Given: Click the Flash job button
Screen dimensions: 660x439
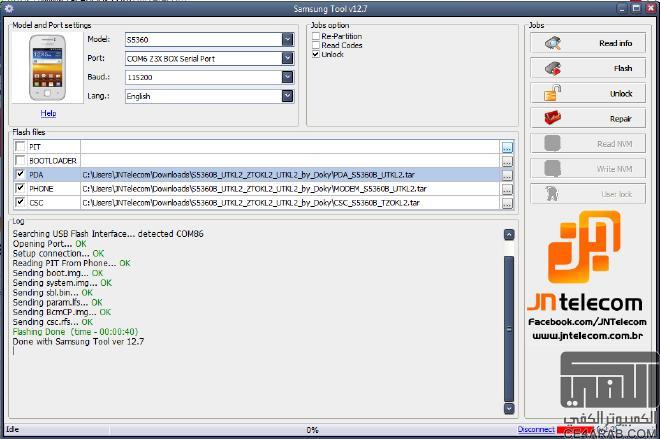Looking at the screenshot, I should pos(588,68).
